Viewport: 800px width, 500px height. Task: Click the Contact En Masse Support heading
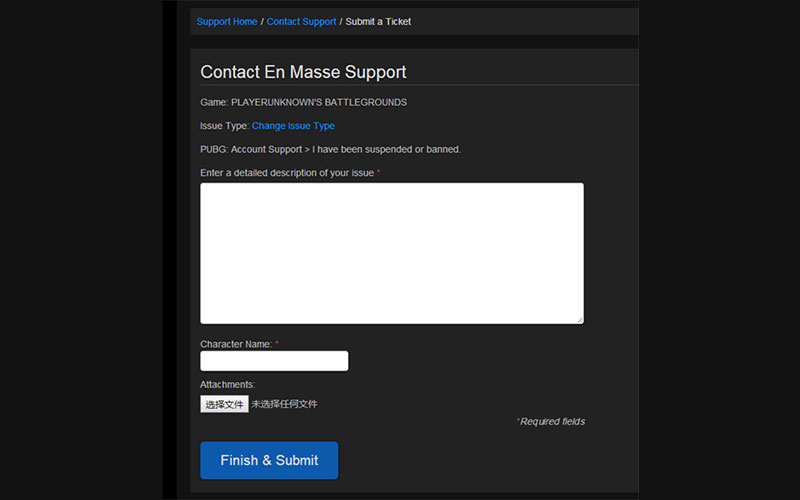click(303, 72)
